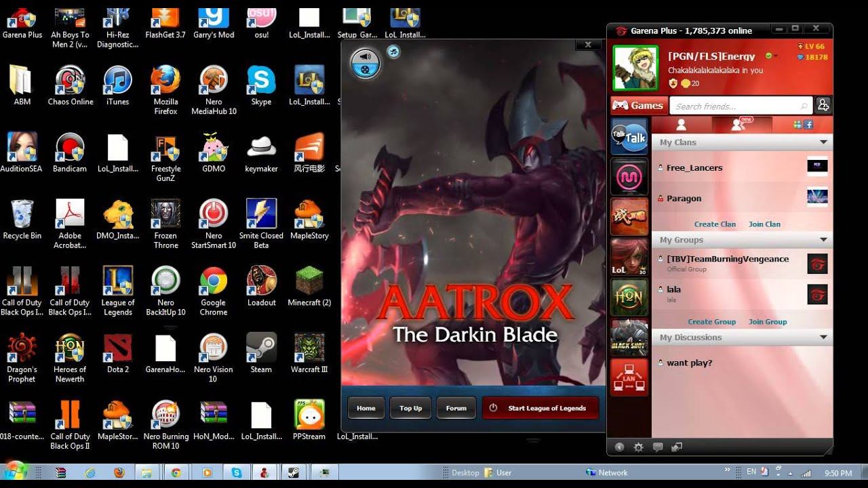
Task: Open the online status dropdown next to username
Action: [771, 56]
